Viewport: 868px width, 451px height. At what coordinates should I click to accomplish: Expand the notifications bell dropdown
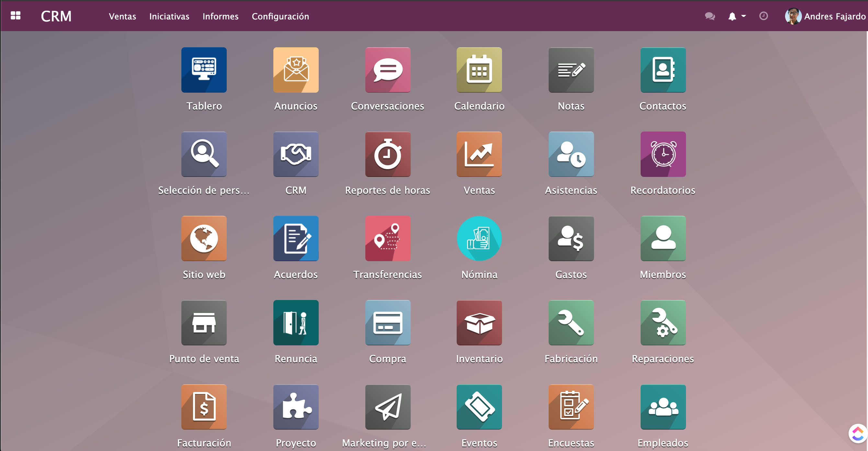[x=737, y=16]
